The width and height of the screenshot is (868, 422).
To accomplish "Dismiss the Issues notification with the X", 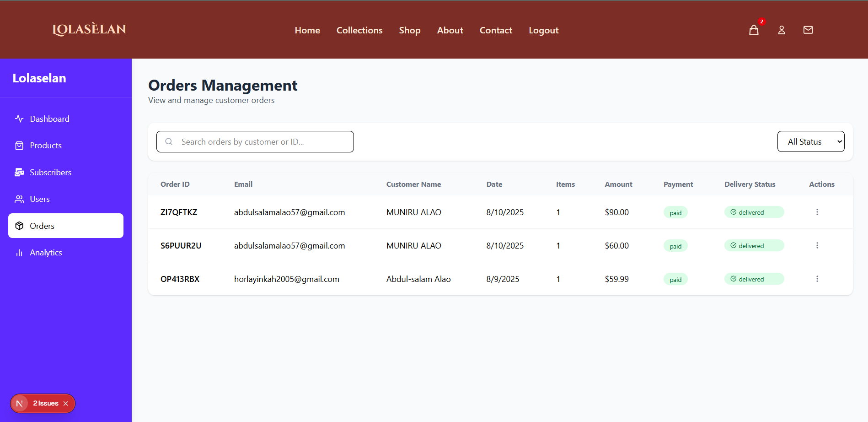I will tap(66, 403).
